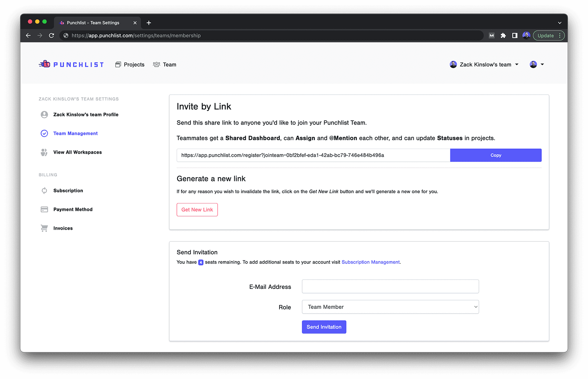Click inside the E-Mail Address field
Image resolution: width=588 pixels, height=379 pixels.
390,286
